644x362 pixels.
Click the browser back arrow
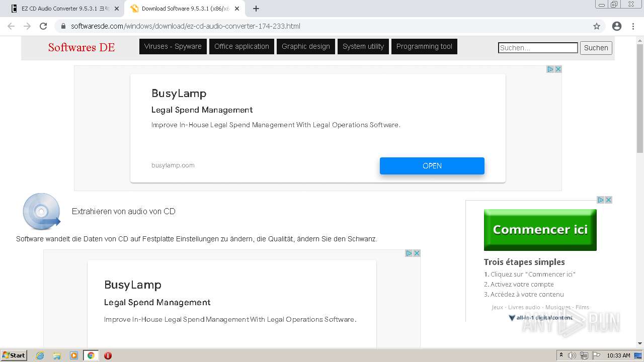pos(11,26)
